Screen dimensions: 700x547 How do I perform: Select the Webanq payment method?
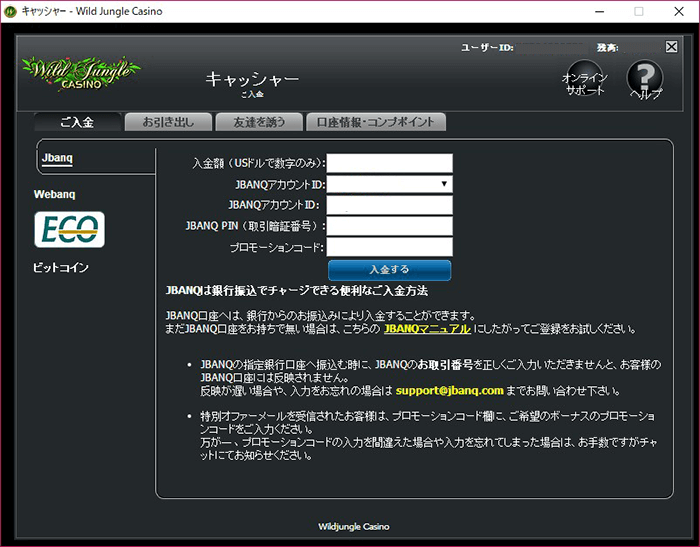pos(54,194)
